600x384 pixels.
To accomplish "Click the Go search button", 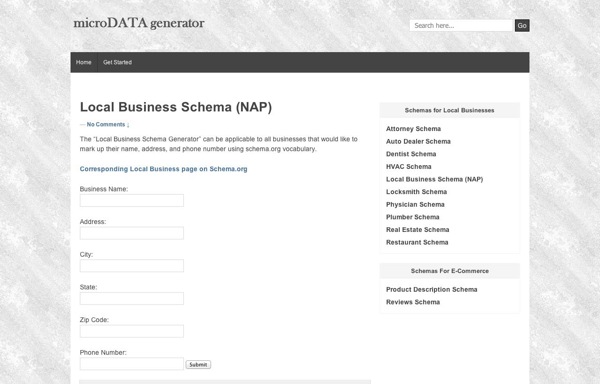I will click(522, 26).
